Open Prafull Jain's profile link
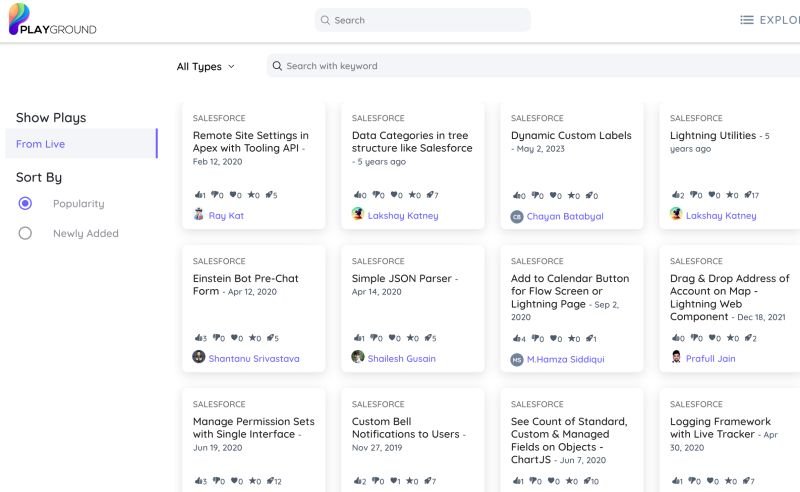 710,358
